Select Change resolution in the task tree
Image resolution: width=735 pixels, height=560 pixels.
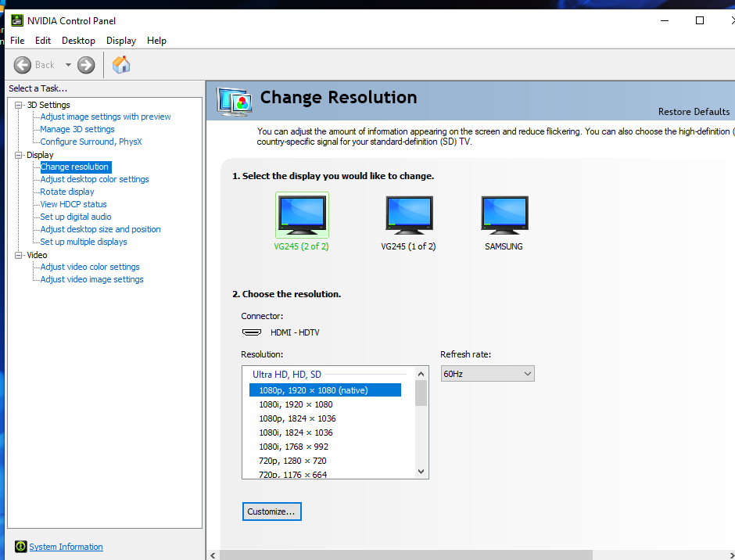click(x=74, y=167)
